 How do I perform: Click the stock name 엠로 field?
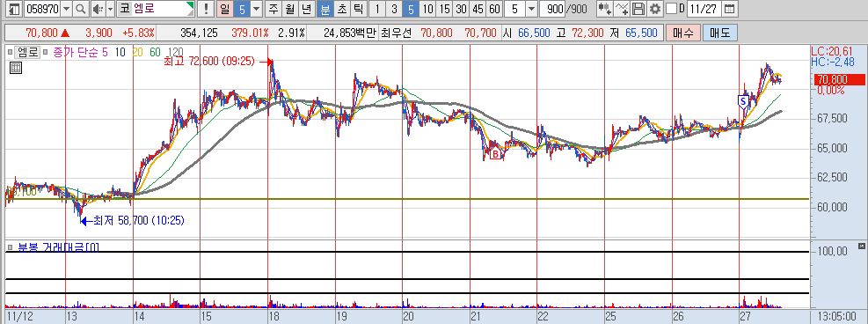click(x=156, y=9)
